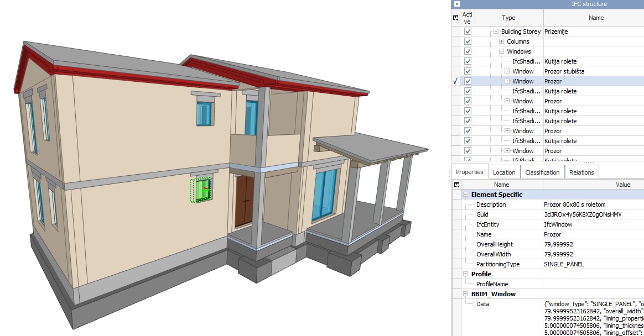This screenshot has width=644, height=336.
Task: Expand the Columns tree node
Action: pyautogui.click(x=502, y=41)
